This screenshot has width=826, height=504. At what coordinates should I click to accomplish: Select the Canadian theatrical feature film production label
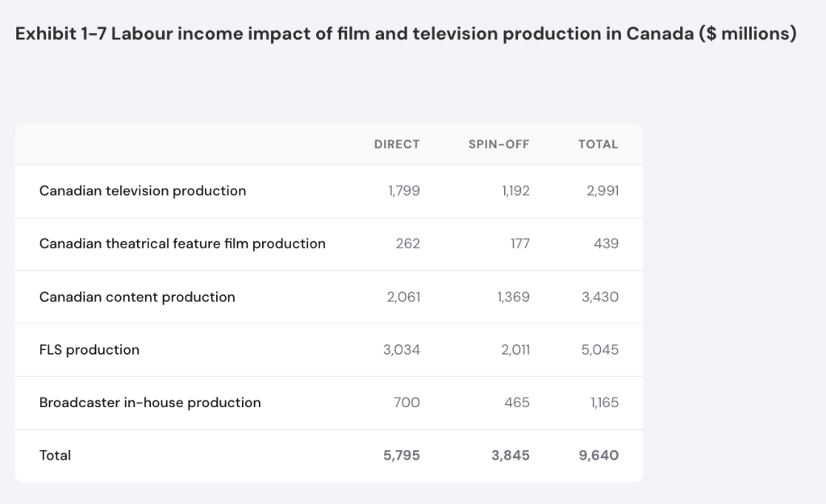coord(182,244)
